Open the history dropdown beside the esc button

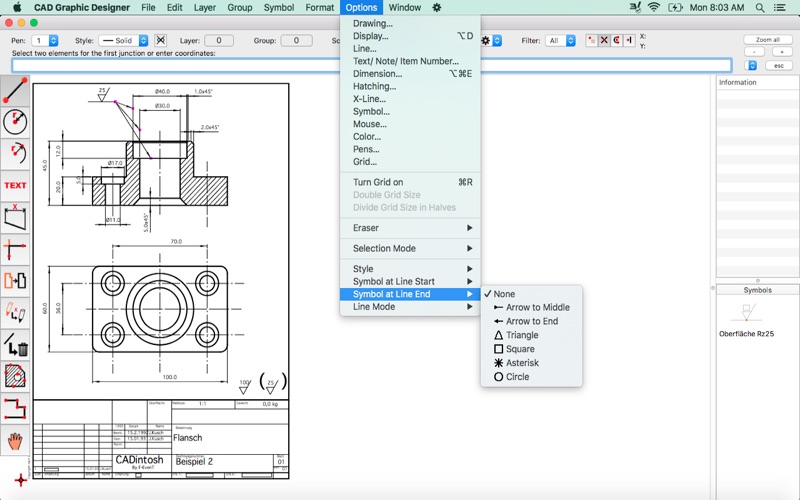point(751,65)
